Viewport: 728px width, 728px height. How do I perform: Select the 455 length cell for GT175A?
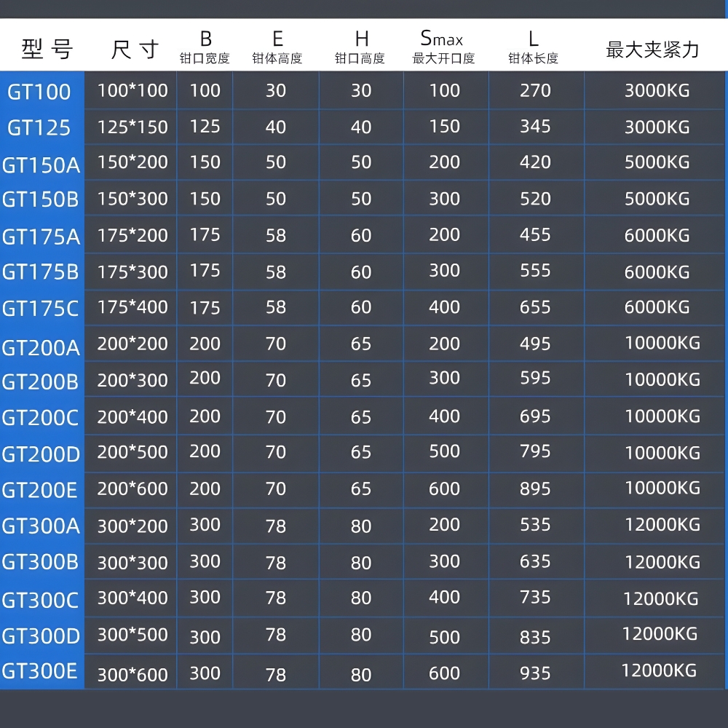tap(535, 235)
